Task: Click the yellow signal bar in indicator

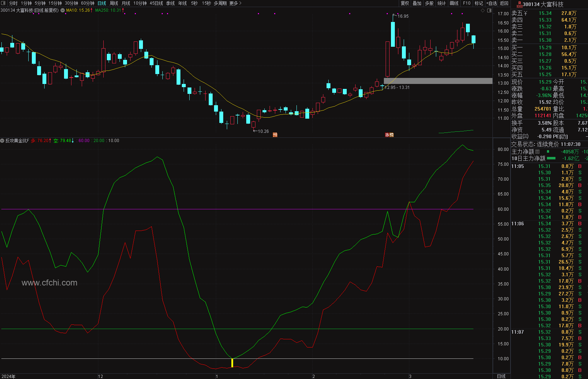Action: coord(232,363)
